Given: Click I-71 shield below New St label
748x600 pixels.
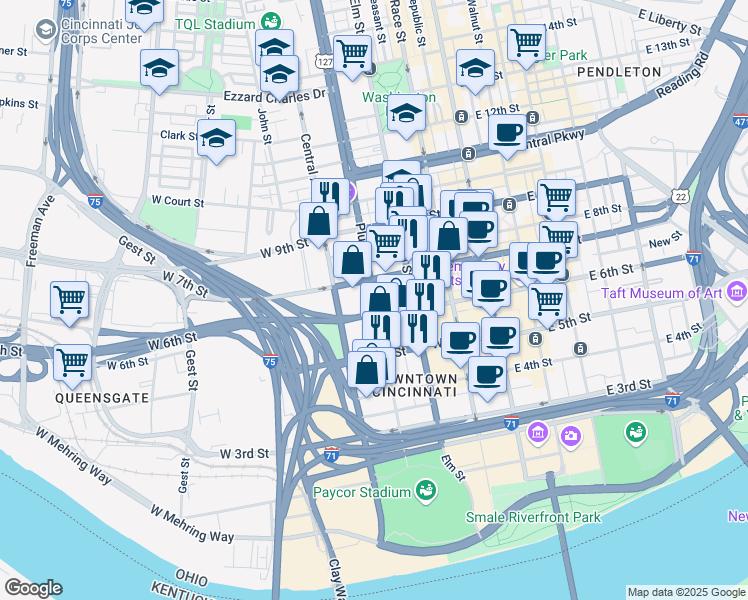Looking at the screenshot, I should tap(694, 258).
